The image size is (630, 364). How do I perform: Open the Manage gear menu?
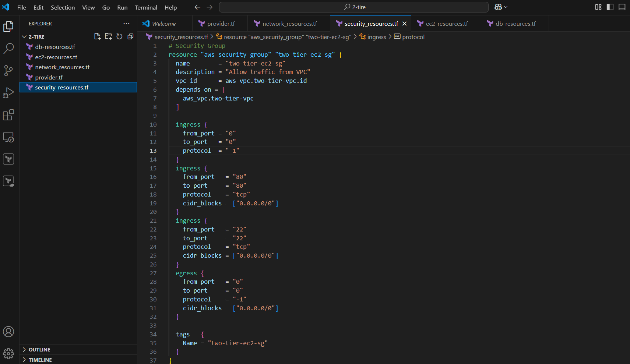(x=8, y=354)
